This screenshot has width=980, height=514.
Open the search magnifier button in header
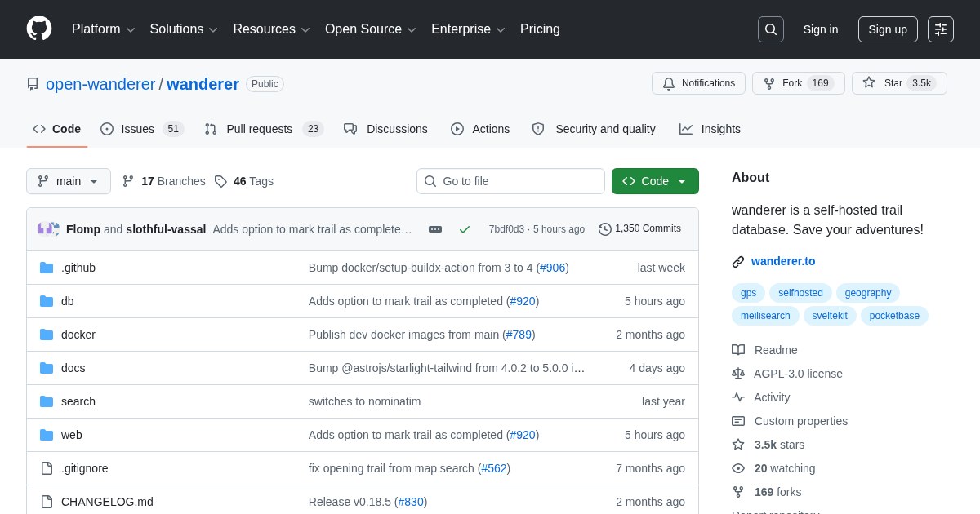770,29
